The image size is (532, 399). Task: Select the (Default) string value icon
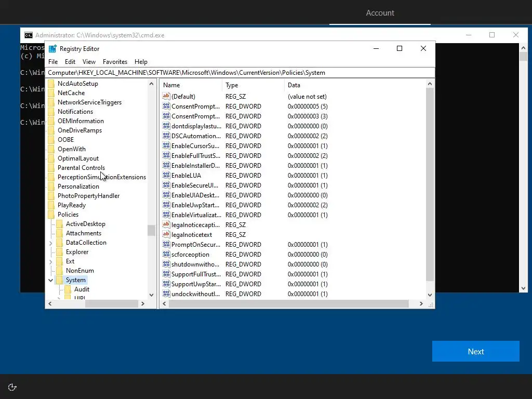(166, 96)
